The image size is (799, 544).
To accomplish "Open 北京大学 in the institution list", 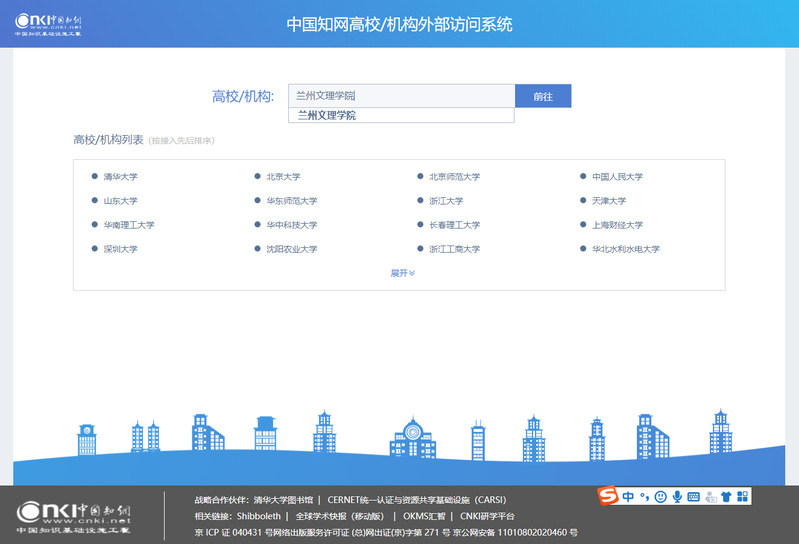I will click(283, 177).
